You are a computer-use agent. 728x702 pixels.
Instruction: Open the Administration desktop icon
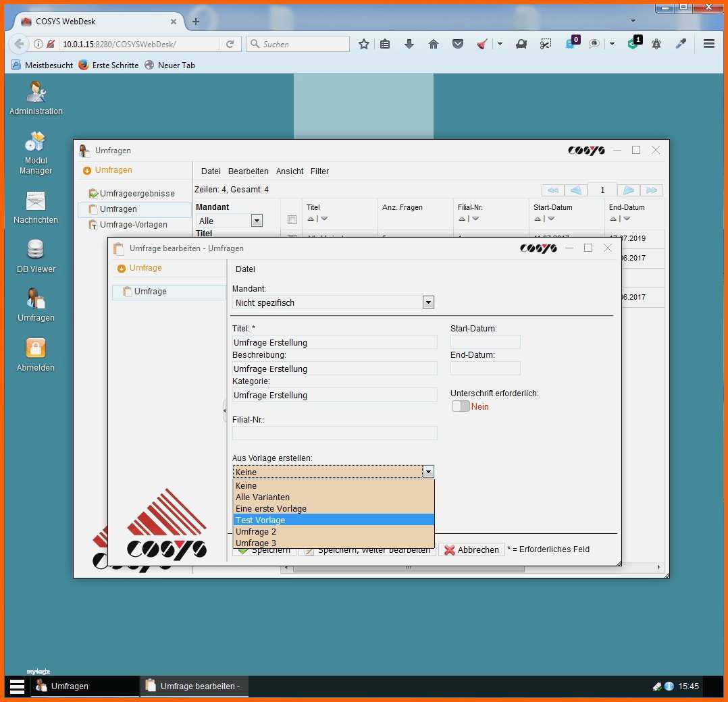click(x=36, y=98)
